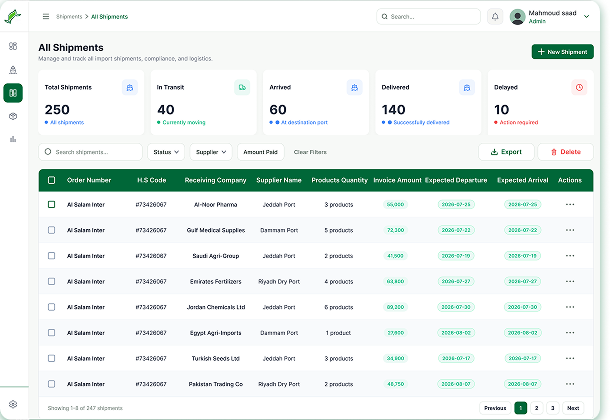Open actions menu for Jordan Chemicals Ltd row
Viewport: 611px width, 420px height.
click(570, 307)
